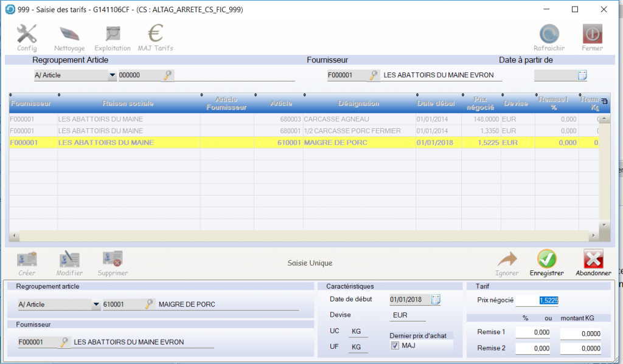The image size is (623, 364).
Task: Click the Nettoyage toolbar icon
Action: click(69, 35)
